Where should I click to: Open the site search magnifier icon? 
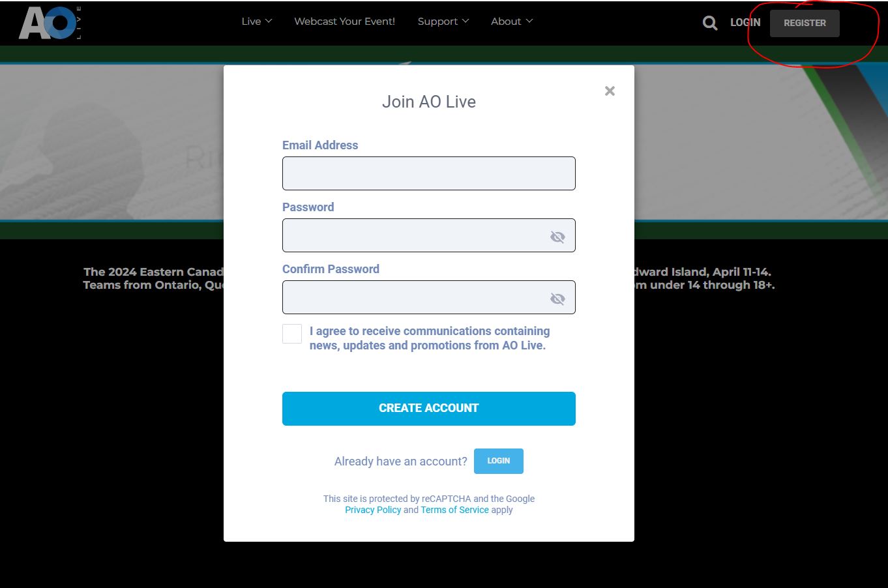pyautogui.click(x=709, y=23)
